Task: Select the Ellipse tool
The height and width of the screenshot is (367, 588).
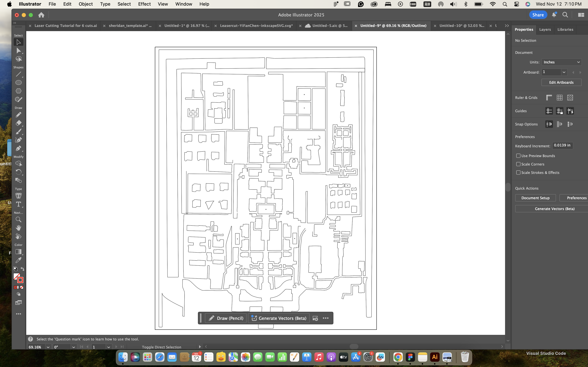Action: [19, 82]
